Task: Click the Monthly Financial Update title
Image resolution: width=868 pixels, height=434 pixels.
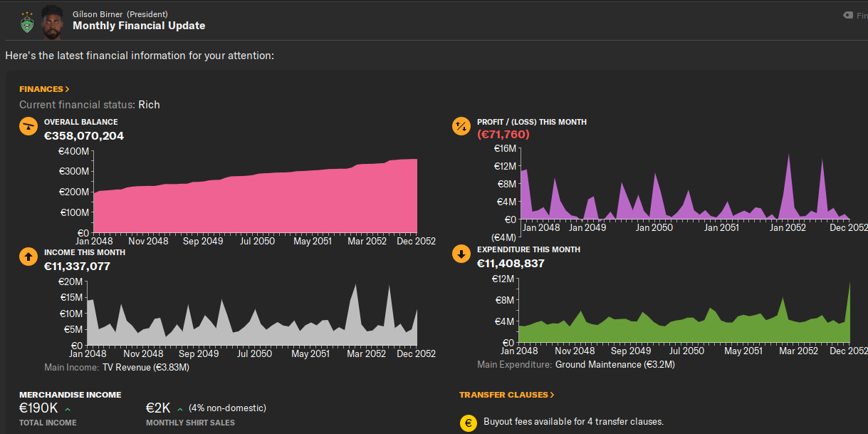Action: pos(139,26)
